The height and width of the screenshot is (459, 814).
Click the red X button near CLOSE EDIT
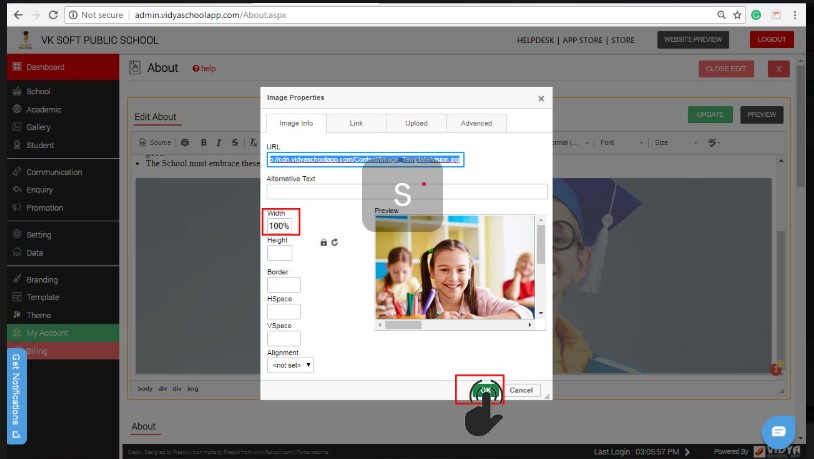click(779, 69)
